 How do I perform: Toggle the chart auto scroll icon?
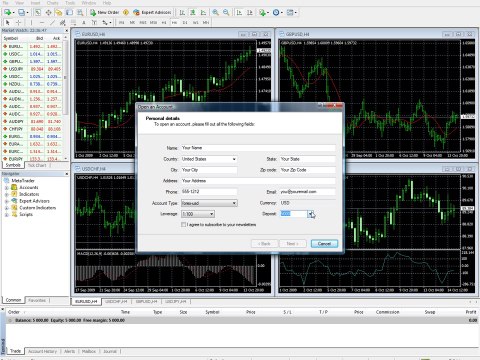tap(239, 12)
